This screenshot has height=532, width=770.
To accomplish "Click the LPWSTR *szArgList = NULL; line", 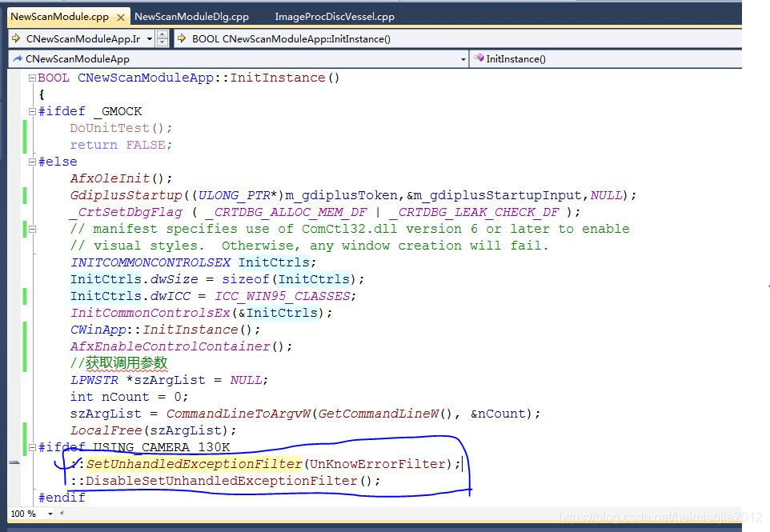I will pos(169,380).
